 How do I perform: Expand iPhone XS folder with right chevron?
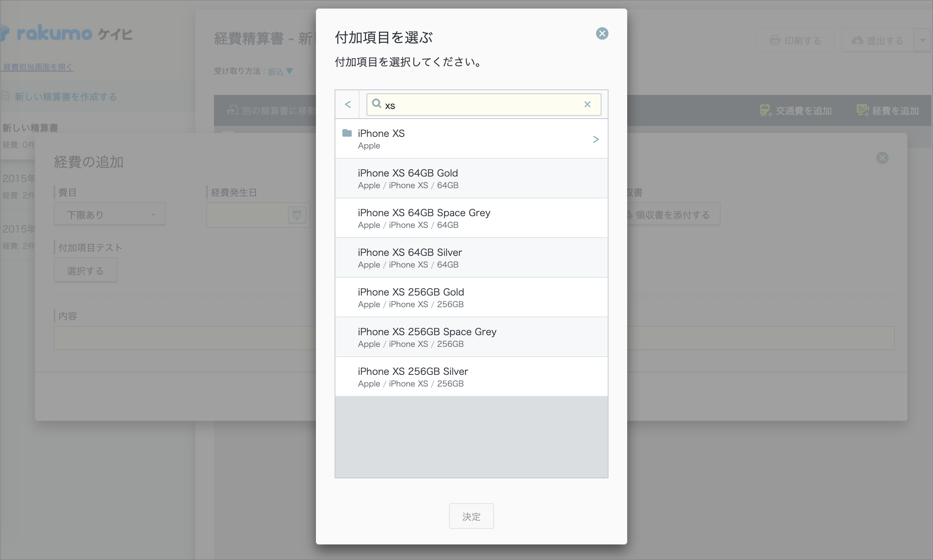(x=595, y=139)
